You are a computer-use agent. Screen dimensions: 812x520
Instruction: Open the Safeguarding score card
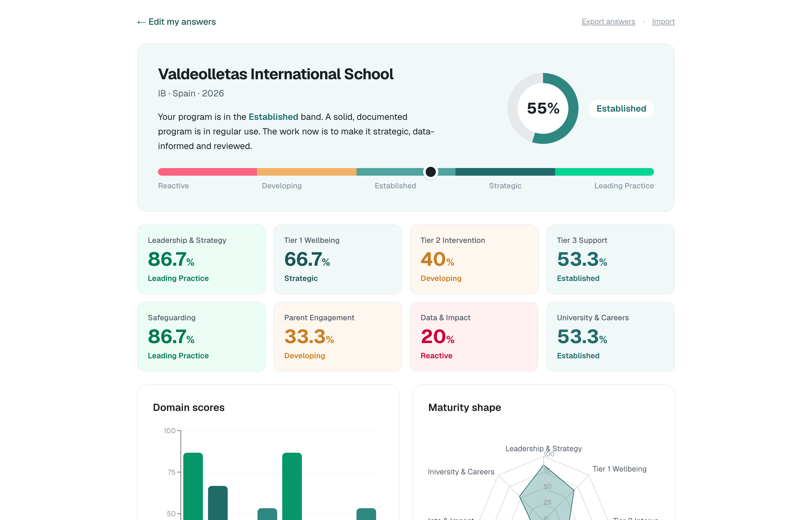click(x=201, y=337)
